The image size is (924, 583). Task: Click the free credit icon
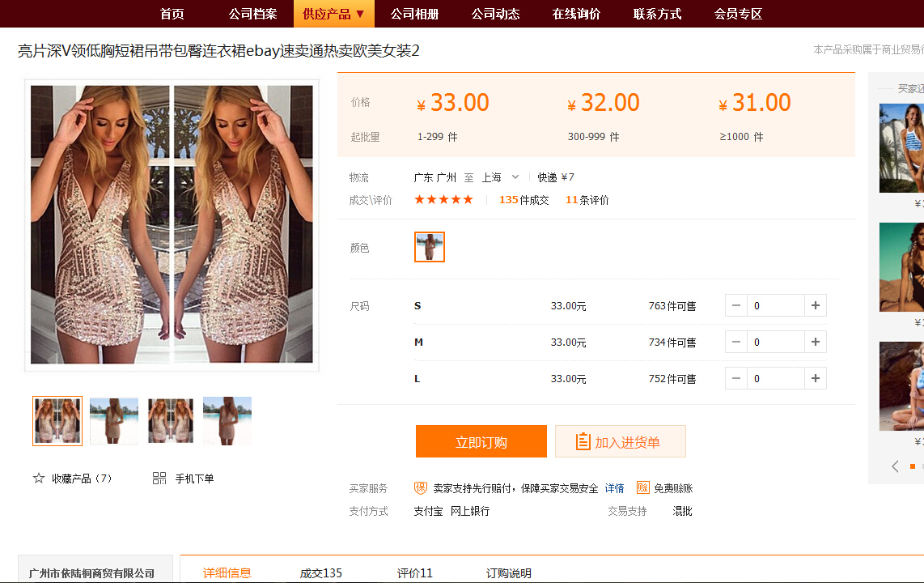click(643, 488)
